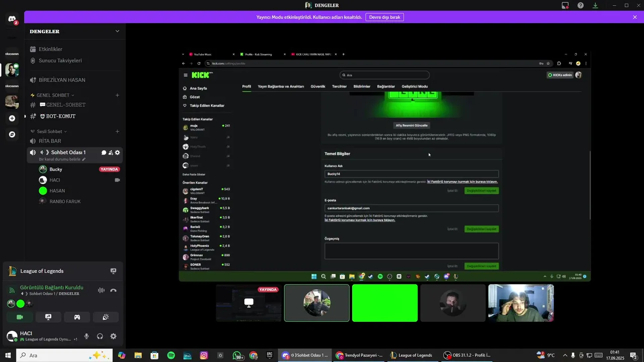Open user settings gear next to HACI

point(113,336)
